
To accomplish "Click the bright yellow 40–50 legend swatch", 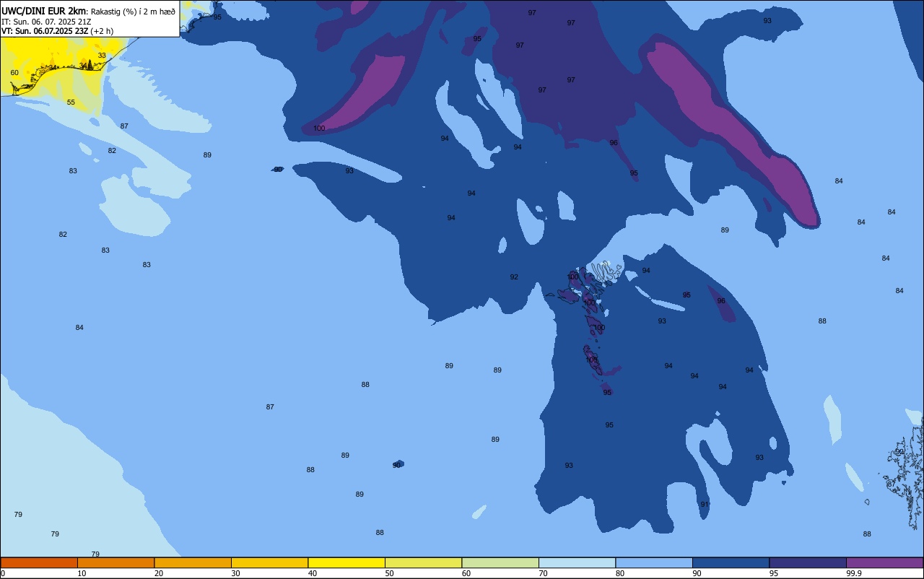I will pos(346,562).
